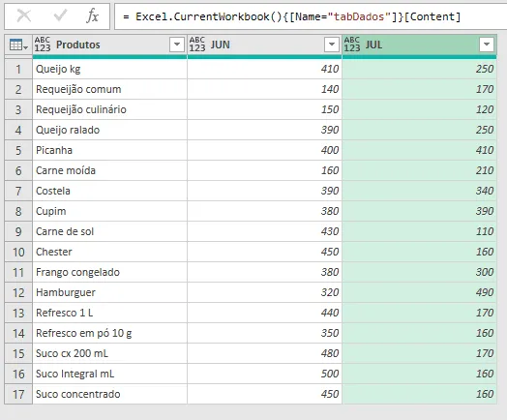Open the JUL column filter dropdown
The width and height of the screenshot is (507, 420).
click(487, 45)
